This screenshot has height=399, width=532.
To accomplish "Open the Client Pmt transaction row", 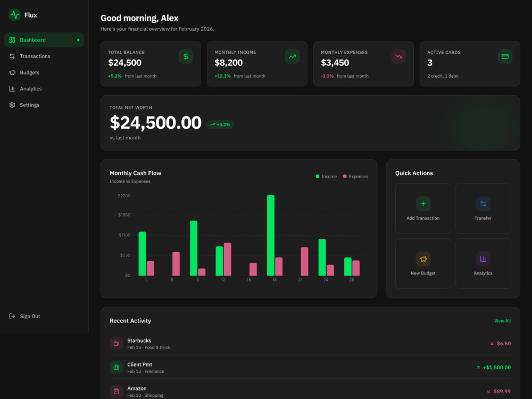I will (310, 368).
